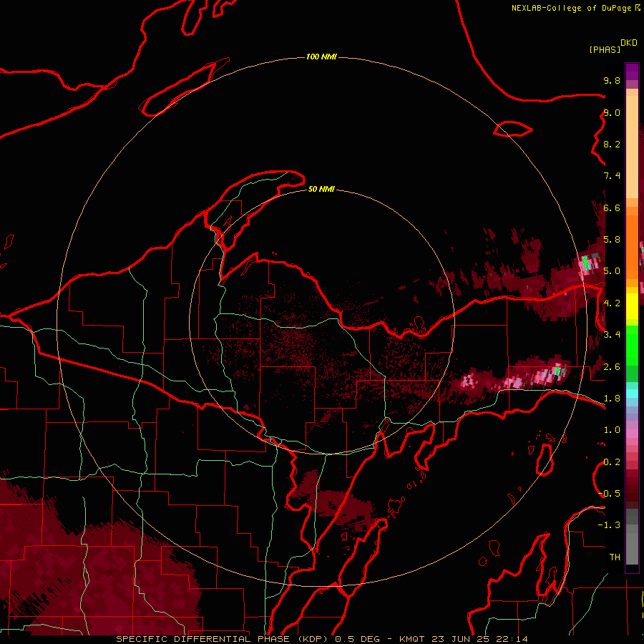Image resolution: width=644 pixels, height=644 pixels.
Task: Click the 5.8 value on the color scale
Action: pos(612,239)
